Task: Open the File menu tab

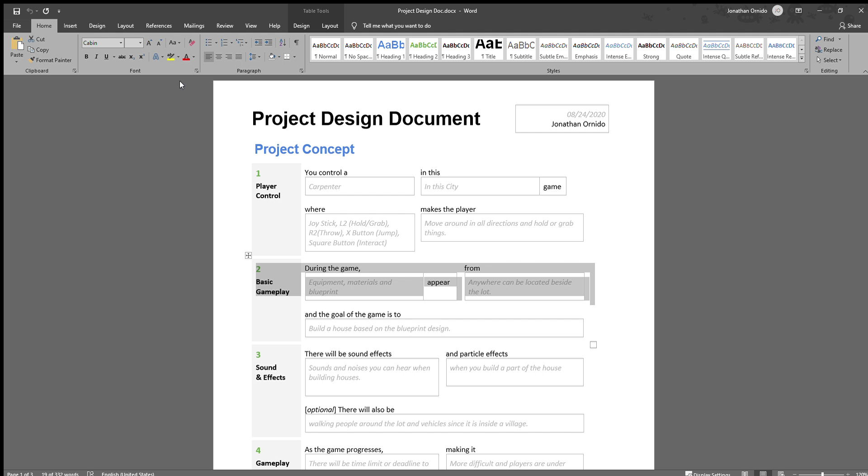Action: coord(17,26)
